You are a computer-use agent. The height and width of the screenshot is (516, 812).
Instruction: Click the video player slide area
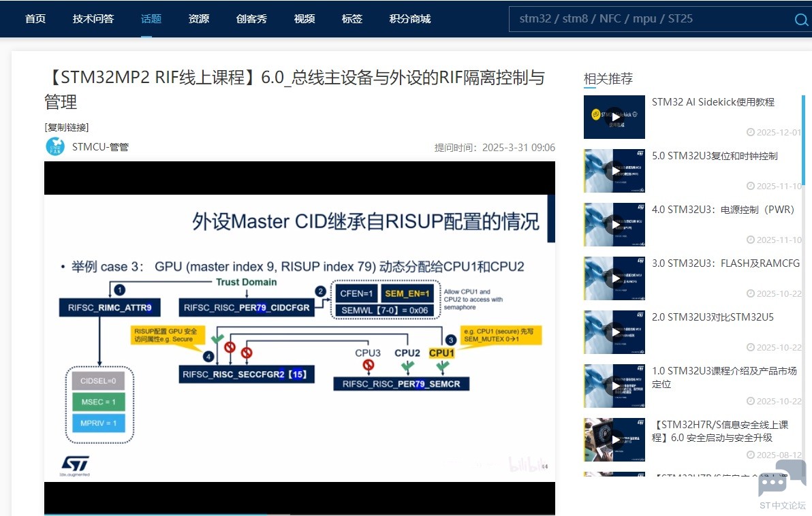(299, 338)
